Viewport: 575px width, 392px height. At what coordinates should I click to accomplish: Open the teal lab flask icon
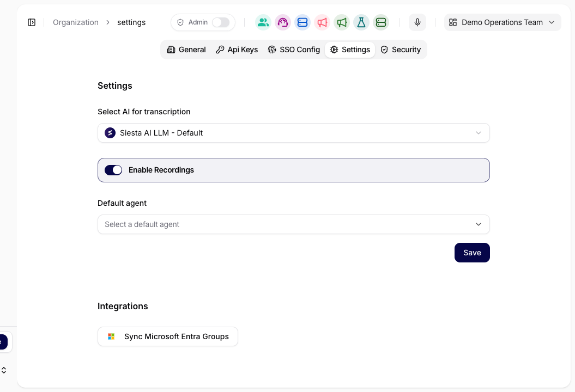[361, 22]
